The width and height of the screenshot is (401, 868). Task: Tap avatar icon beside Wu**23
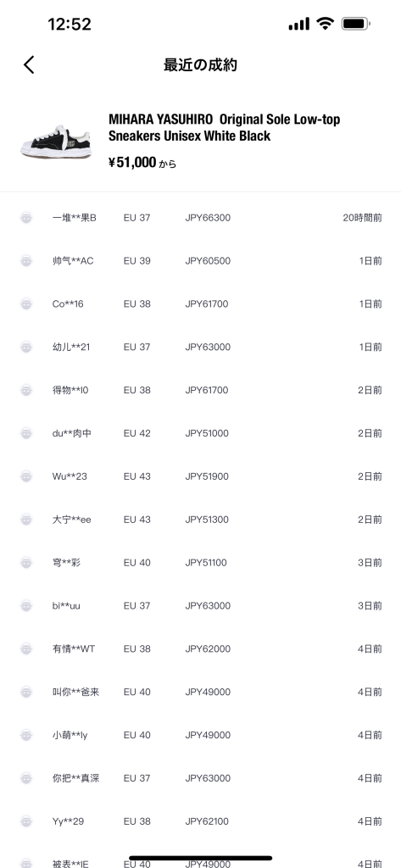click(x=26, y=476)
